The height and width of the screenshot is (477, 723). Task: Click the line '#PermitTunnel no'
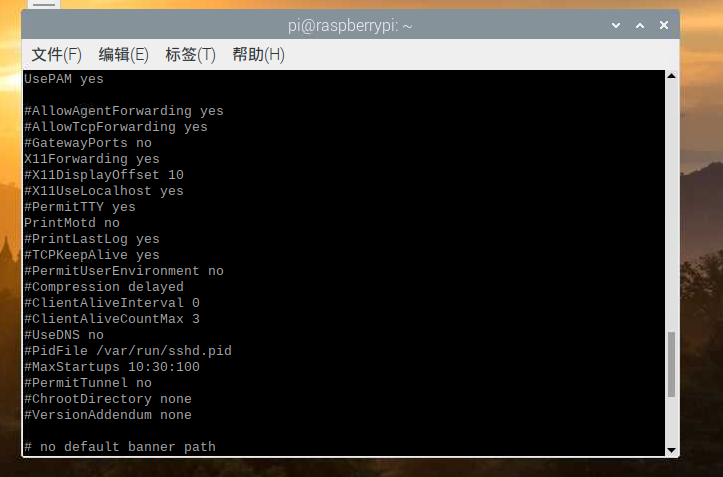88,383
